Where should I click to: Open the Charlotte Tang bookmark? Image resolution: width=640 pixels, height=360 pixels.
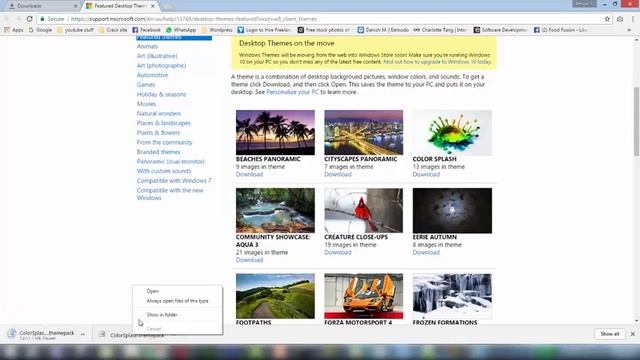coord(440,30)
